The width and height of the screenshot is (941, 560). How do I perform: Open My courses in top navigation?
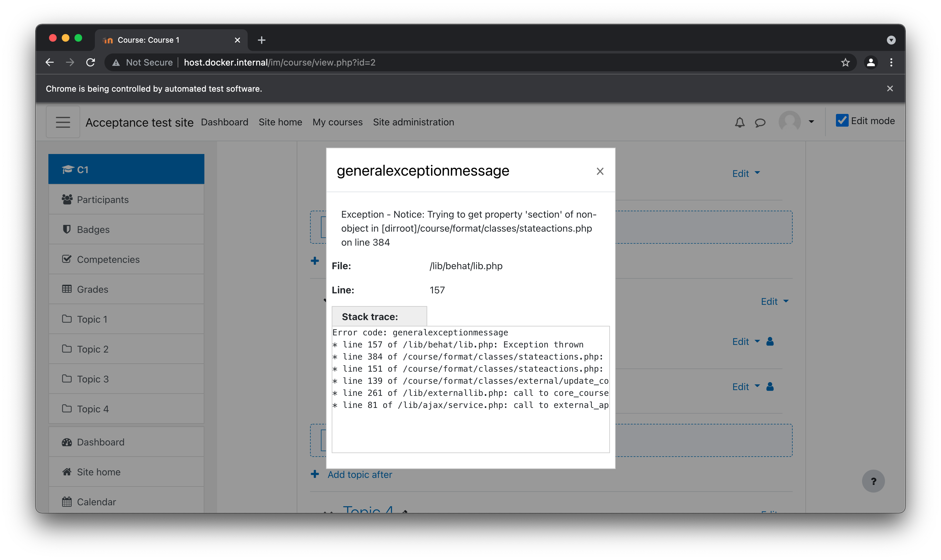[x=337, y=122]
